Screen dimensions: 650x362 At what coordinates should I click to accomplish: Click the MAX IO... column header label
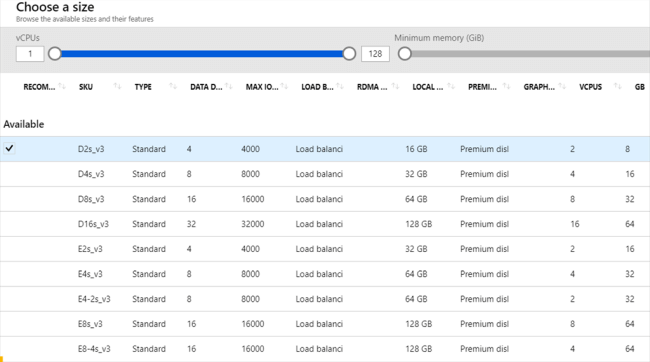click(262, 87)
